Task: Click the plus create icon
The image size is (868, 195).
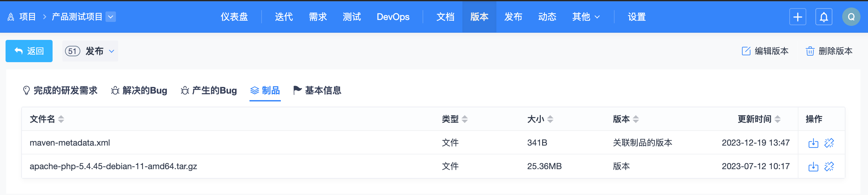Action: click(797, 17)
